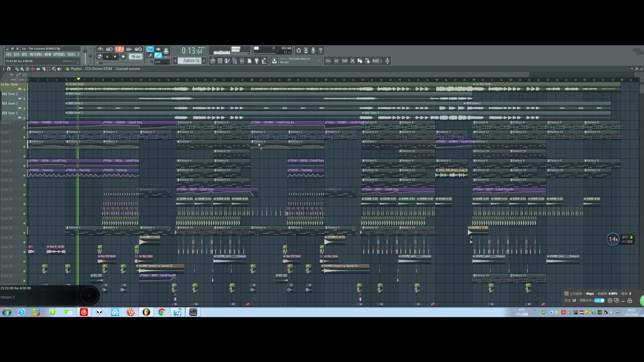This screenshot has height=362, width=644.
Task: Click the copy icon in shortcut panel
Action: click(x=360, y=61)
